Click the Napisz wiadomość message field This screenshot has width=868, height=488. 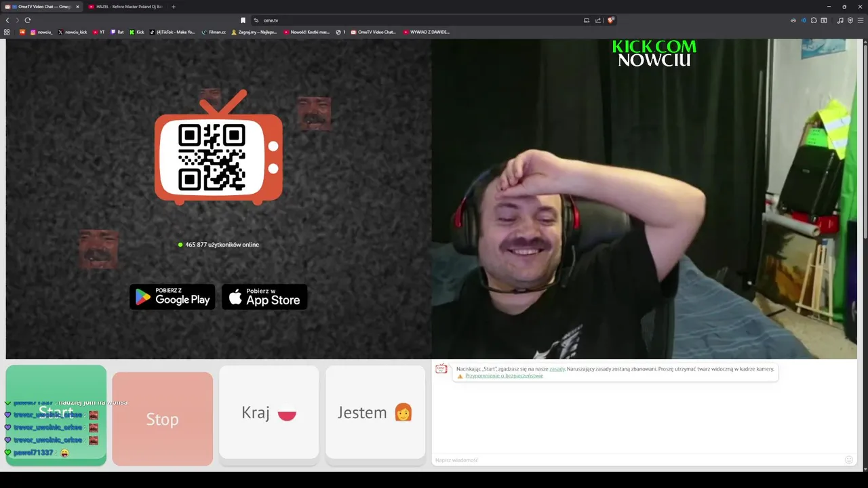[x=637, y=460]
